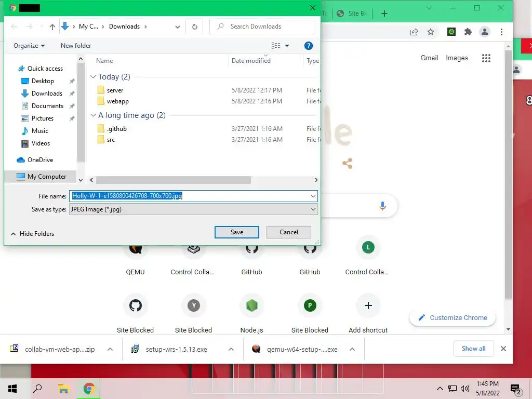Open Node.js shortcut

tap(251, 313)
